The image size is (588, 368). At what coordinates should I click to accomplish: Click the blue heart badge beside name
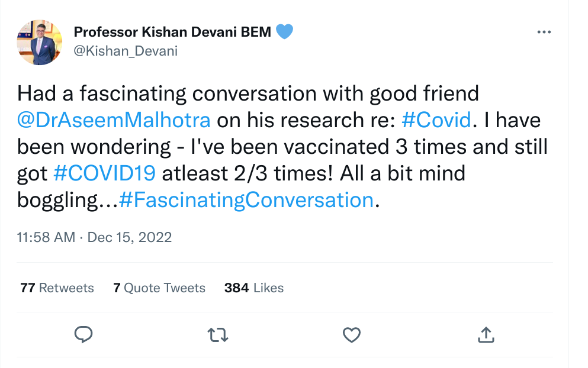point(285,32)
